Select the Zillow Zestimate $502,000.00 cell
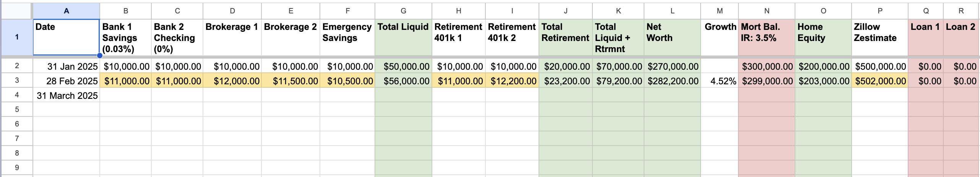 click(880, 81)
